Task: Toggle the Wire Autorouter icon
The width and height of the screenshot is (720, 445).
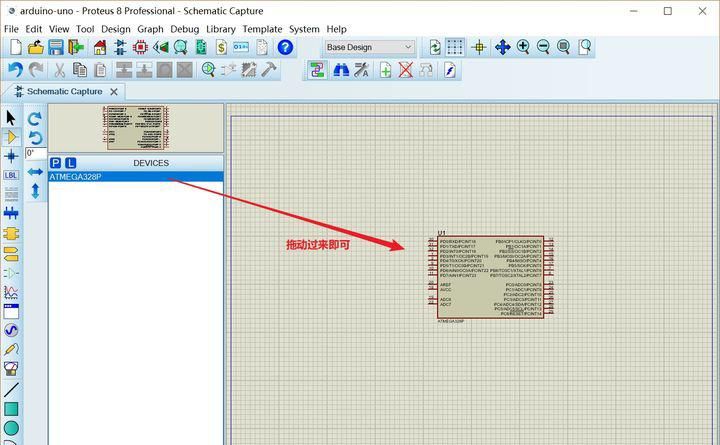Action: coord(317,70)
